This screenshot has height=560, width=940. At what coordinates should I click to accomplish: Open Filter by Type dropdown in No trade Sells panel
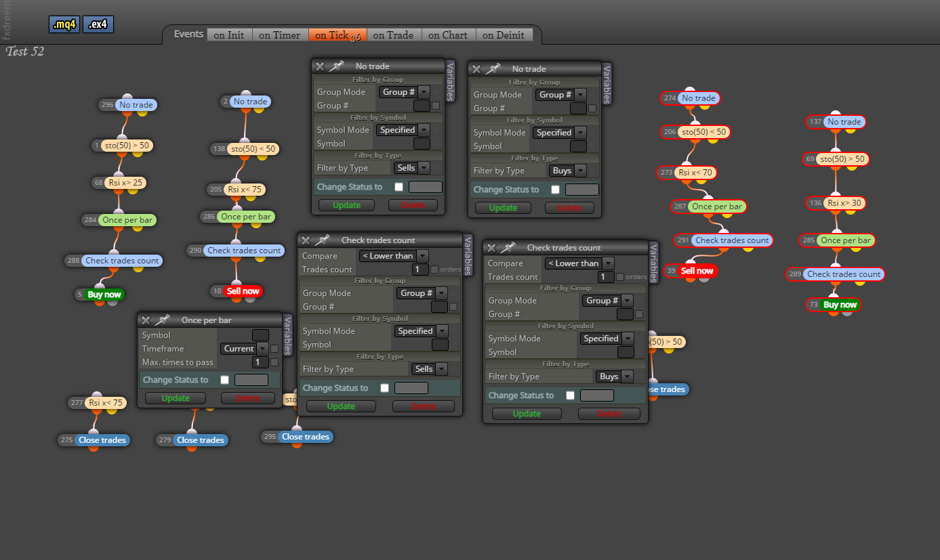[412, 168]
